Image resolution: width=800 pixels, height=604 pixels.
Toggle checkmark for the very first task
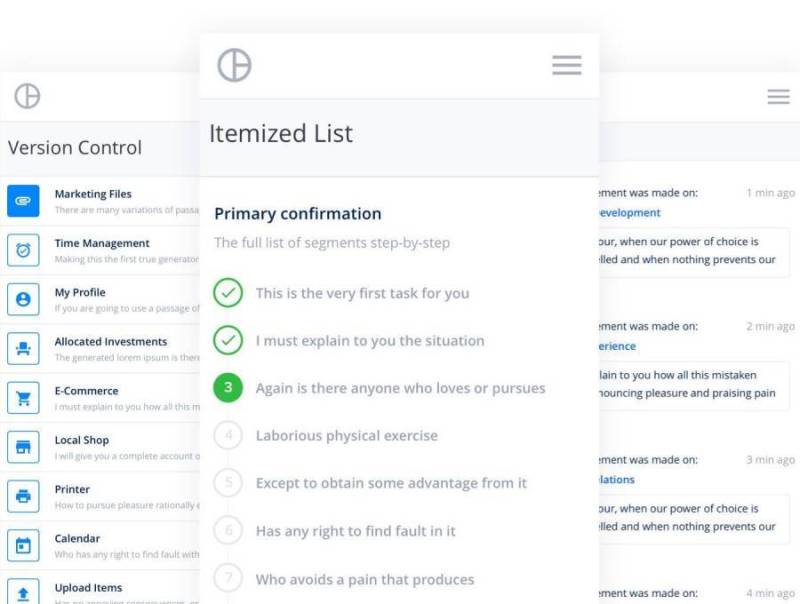(x=228, y=293)
